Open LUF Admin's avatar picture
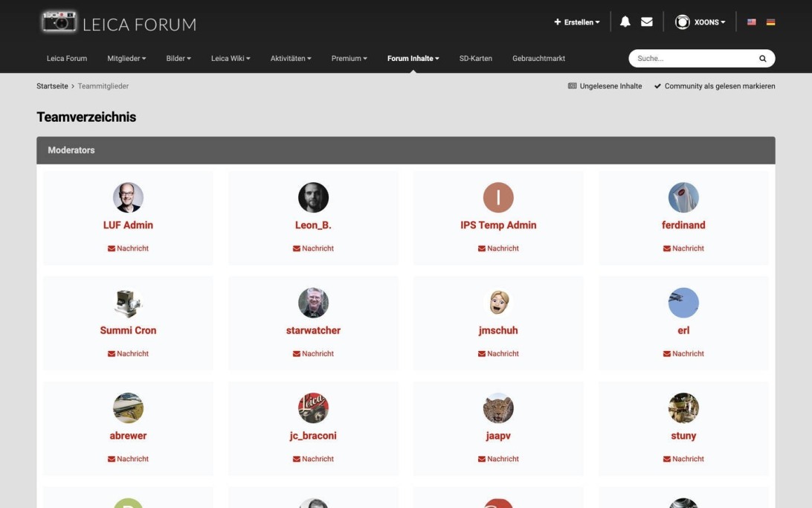The image size is (812, 508). click(128, 198)
